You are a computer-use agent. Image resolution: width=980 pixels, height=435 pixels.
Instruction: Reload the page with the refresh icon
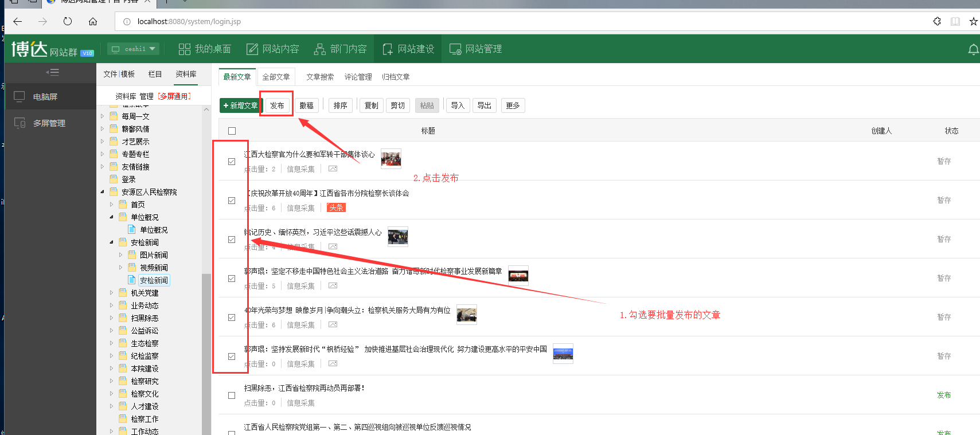point(68,21)
